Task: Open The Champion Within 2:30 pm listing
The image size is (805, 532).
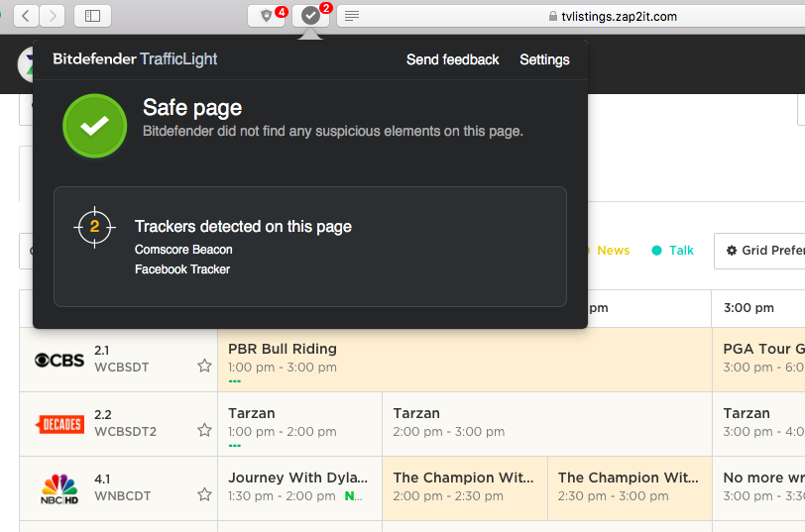Action: [x=630, y=488]
